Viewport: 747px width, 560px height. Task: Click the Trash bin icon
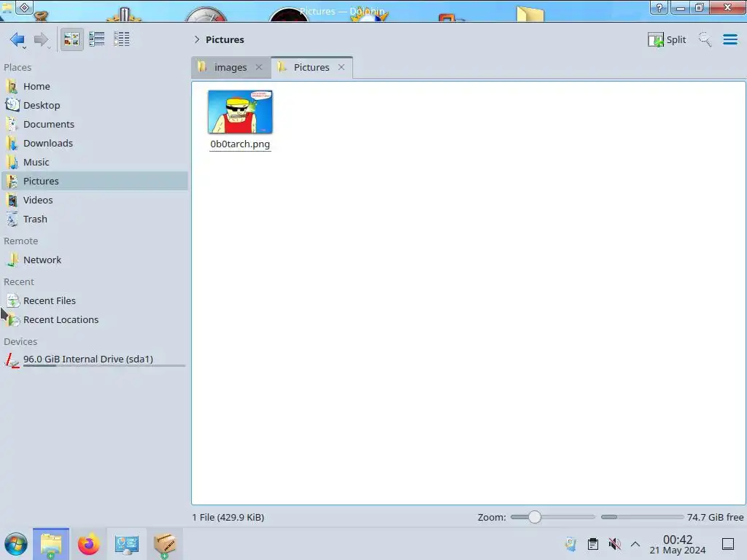(x=12, y=219)
